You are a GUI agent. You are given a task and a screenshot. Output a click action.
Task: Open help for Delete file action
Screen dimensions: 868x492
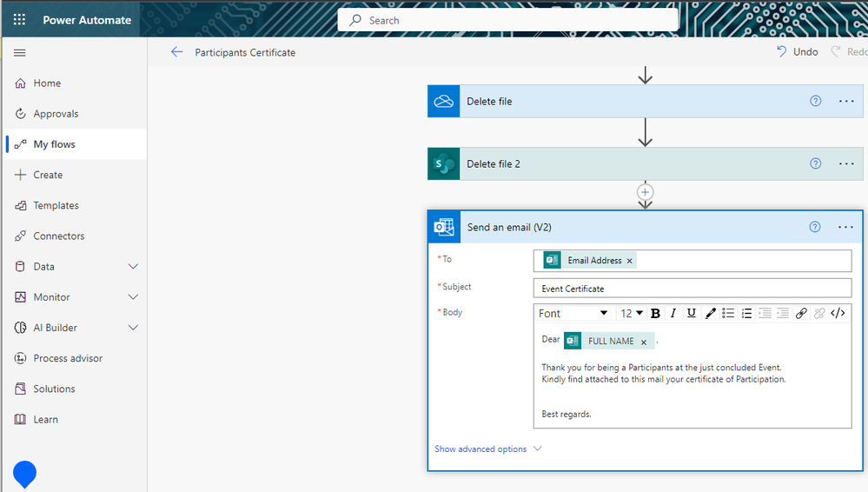click(815, 101)
